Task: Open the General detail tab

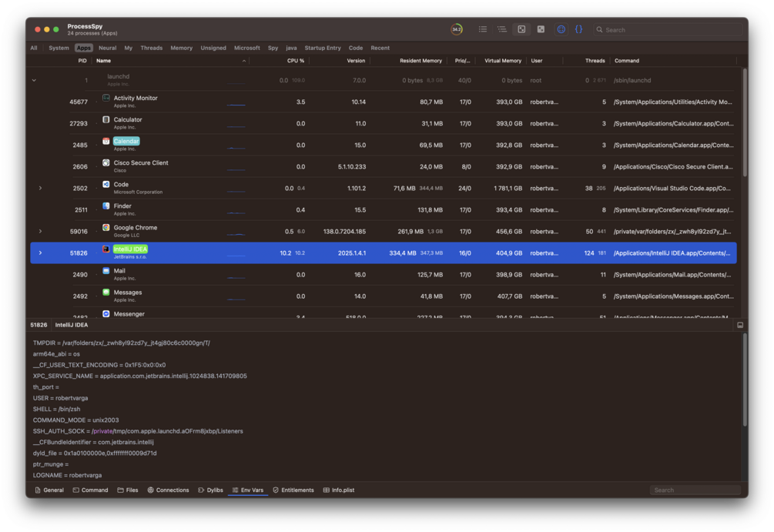Action: click(49, 490)
